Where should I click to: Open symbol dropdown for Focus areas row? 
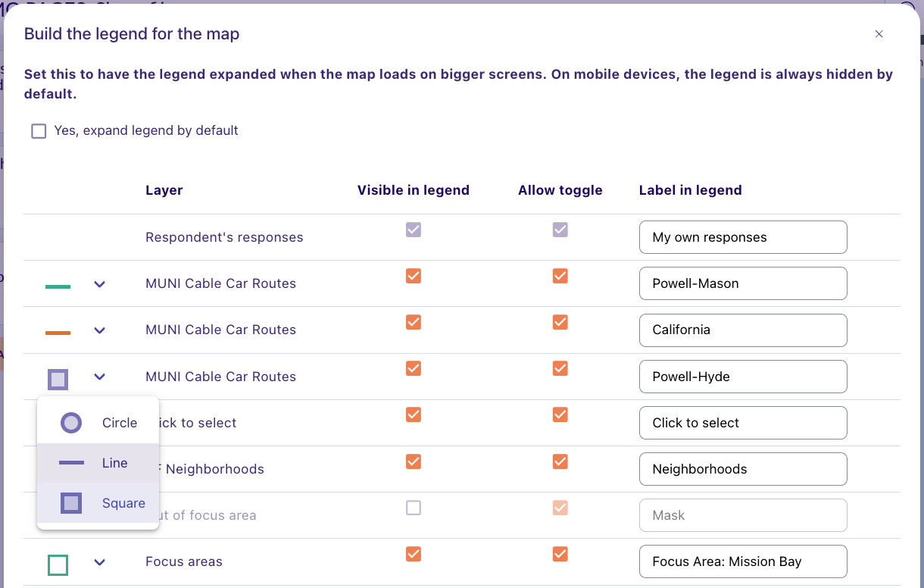[x=99, y=562]
